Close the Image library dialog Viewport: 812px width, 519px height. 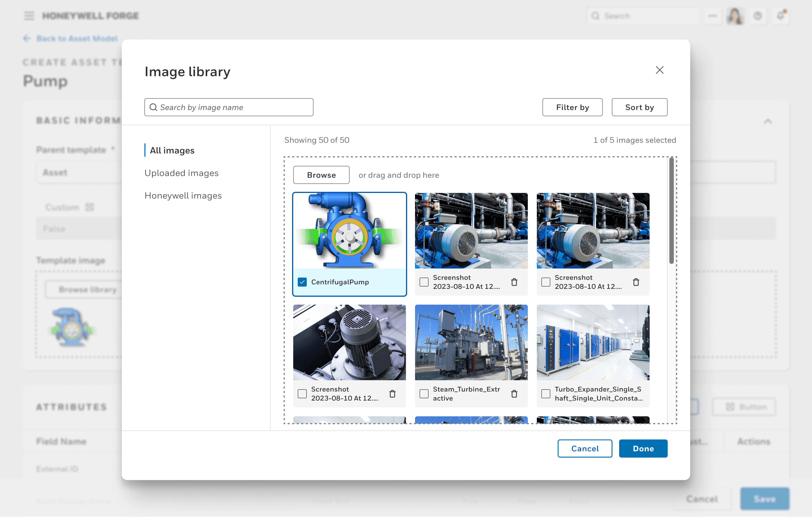pos(659,70)
